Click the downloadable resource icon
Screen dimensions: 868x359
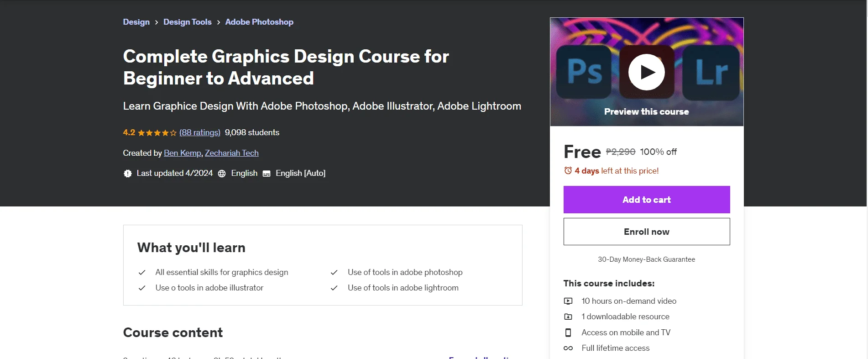point(568,317)
